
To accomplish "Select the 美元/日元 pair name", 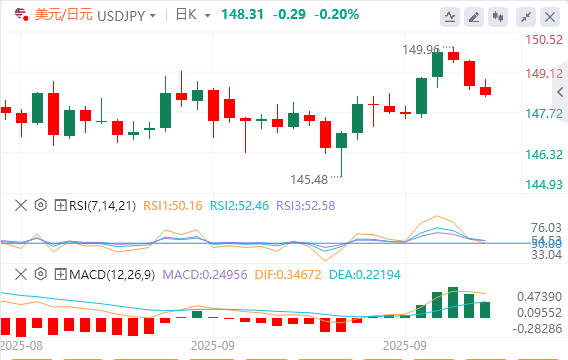I will point(64,15).
